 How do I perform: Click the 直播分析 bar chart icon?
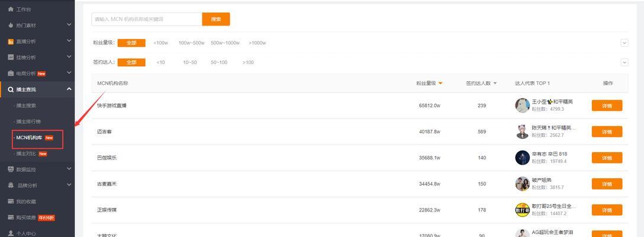click(x=11, y=41)
